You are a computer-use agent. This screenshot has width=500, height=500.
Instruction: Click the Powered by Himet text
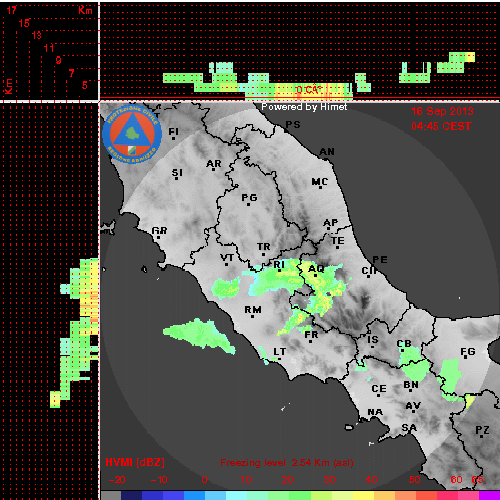point(304,107)
